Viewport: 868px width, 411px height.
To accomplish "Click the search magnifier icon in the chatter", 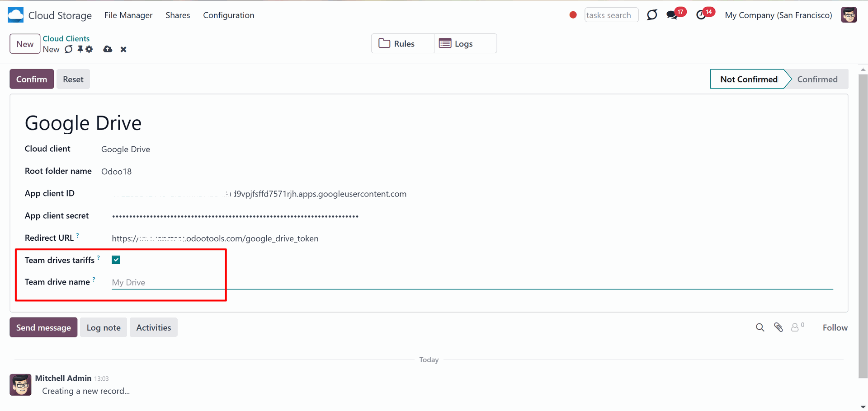I will pyautogui.click(x=760, y=327).
